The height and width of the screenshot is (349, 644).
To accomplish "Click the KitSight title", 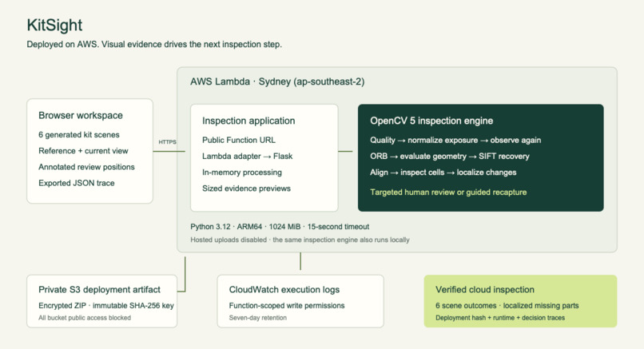I will (x=54, y=25).
